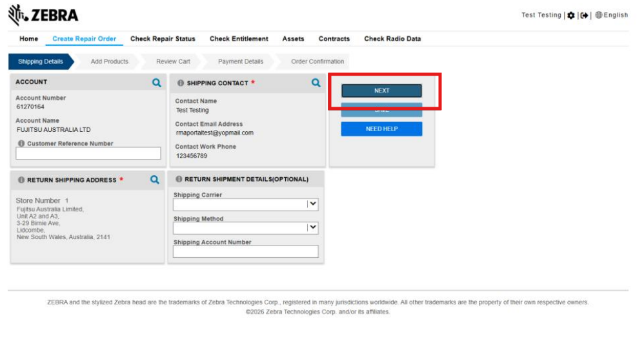Image resolution: width=644 pixels, height=347 pixels.
Task: Click info icon beside Customer Reference Number
Action: coord(21,143)
